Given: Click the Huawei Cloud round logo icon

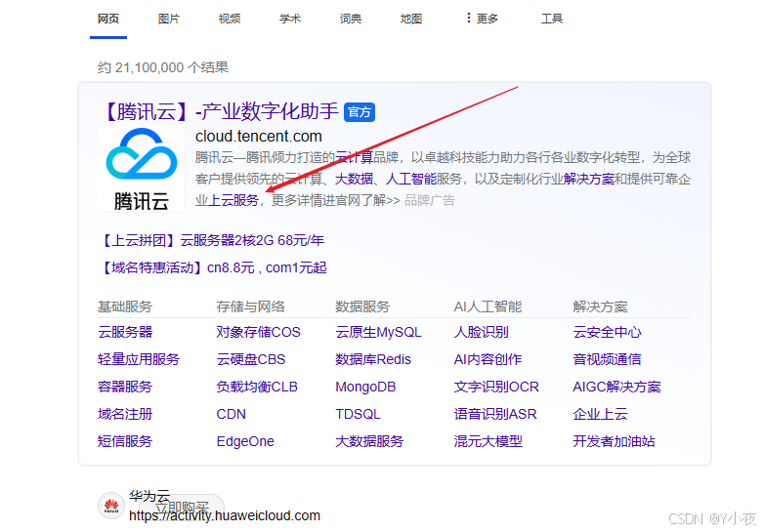Looking at the screenshot, I should point(111,506).
